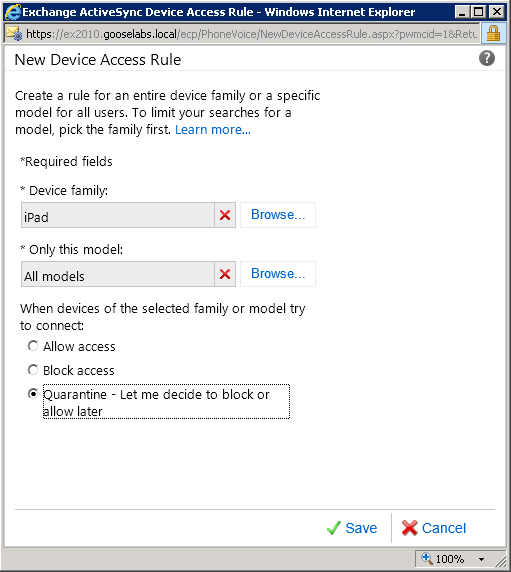Click the Internet Explorer logo in title bar
The height and width of the screenshot is (572, 511).
13,12
